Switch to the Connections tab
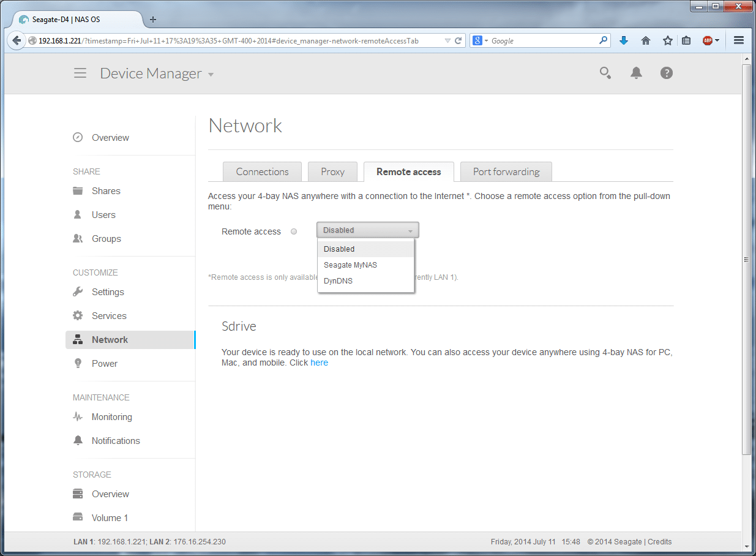Image resolution: width=756 pixels, height=556 pixels. 262,172
